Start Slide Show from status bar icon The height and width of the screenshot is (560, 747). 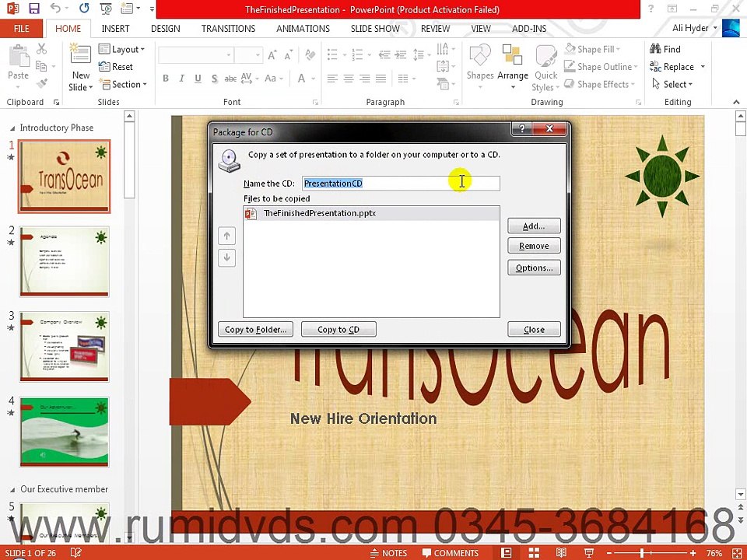[x=589, y=552]
